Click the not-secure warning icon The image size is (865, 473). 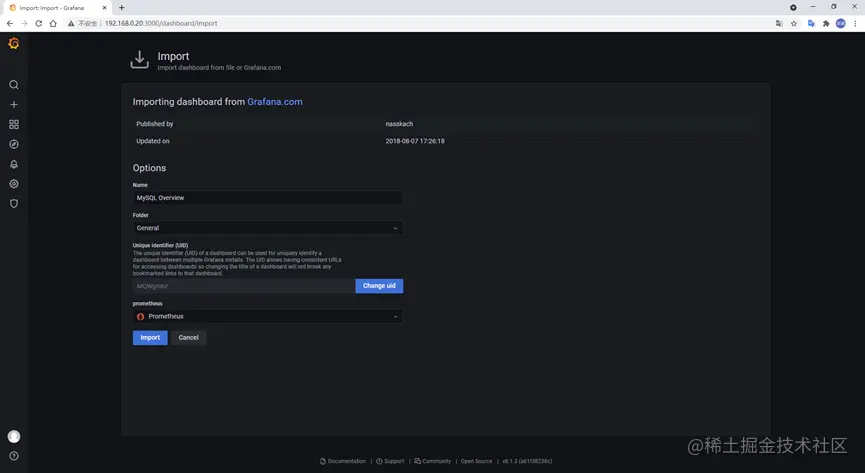pyautogui.click(x=71, y=23)
